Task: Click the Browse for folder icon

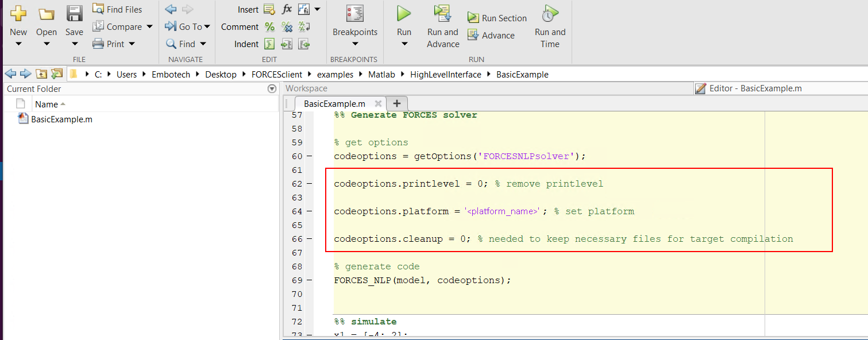Action: click(56, 74)
